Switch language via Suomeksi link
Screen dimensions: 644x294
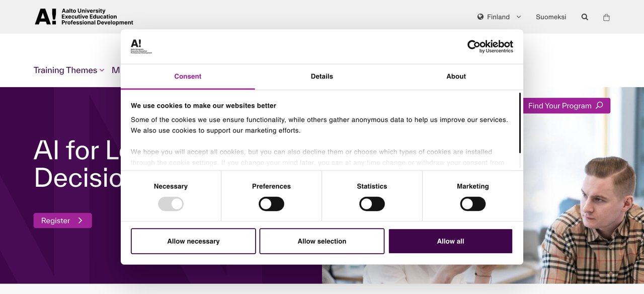click(x=551, y=17)
